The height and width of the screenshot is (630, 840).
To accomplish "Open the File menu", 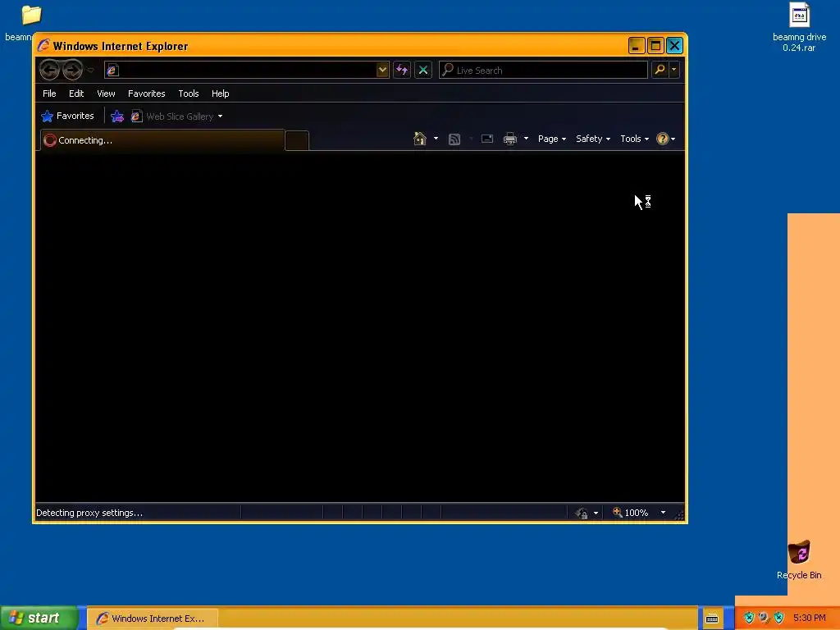I will coord(49,94).
